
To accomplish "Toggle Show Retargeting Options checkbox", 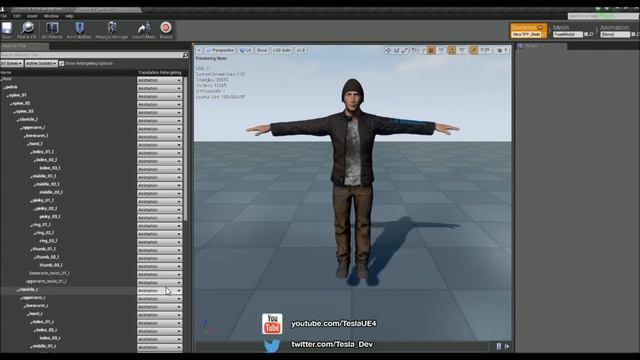I will click(62, 64).
